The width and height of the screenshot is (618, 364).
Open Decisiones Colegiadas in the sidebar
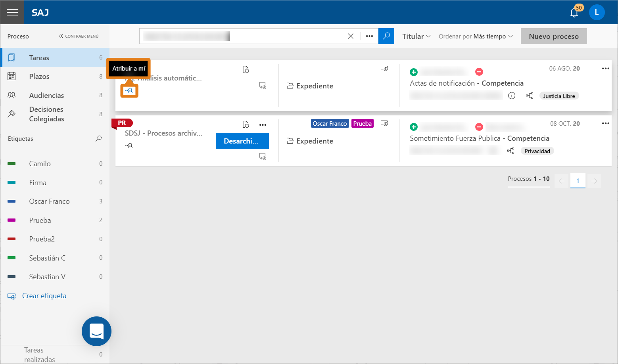point(55,114)
